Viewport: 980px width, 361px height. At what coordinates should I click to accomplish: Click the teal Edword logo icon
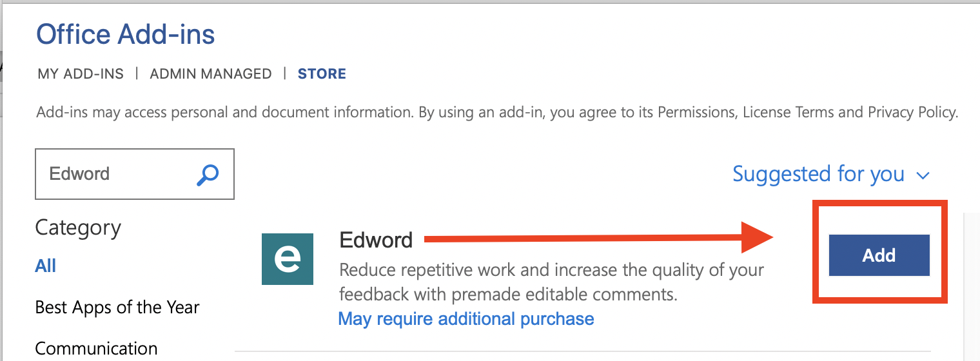coord(287,259)
